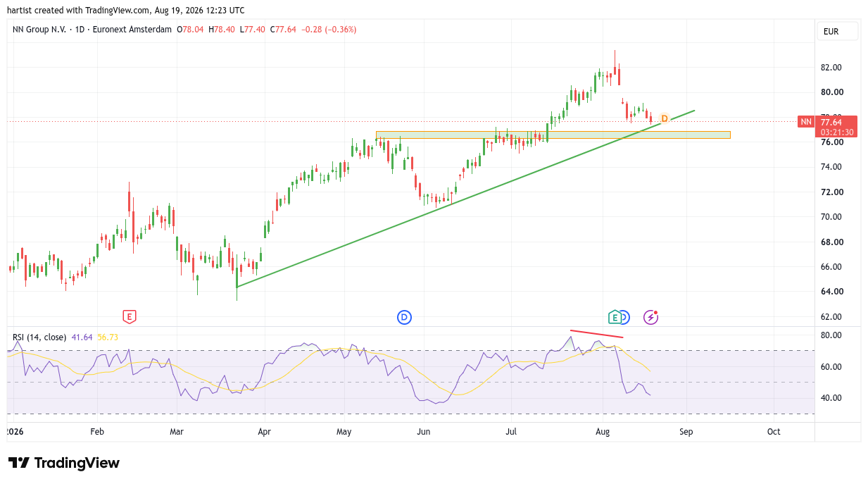
Task: Click the TradingView logo at bottom left
Action: (x=64, y=463)
